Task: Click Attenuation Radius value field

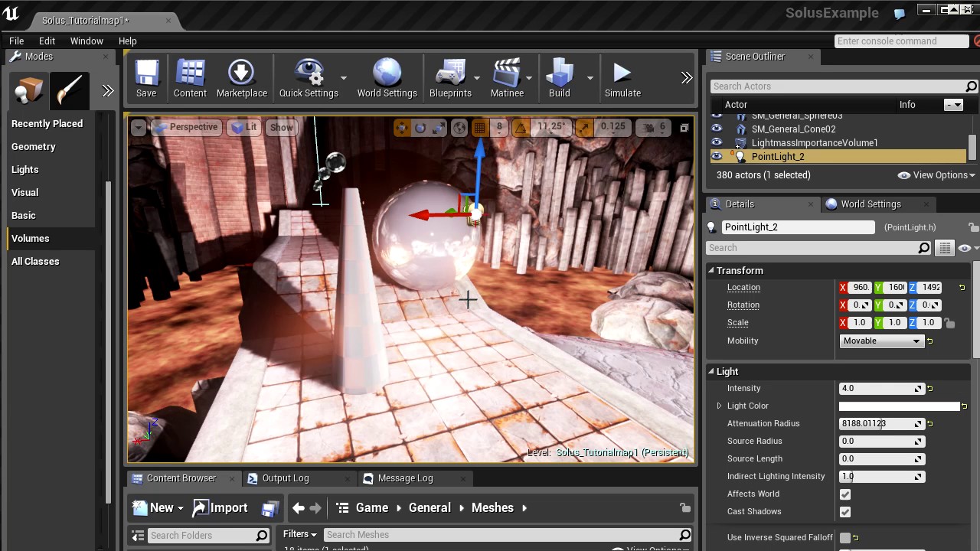Action: point(882,424)
